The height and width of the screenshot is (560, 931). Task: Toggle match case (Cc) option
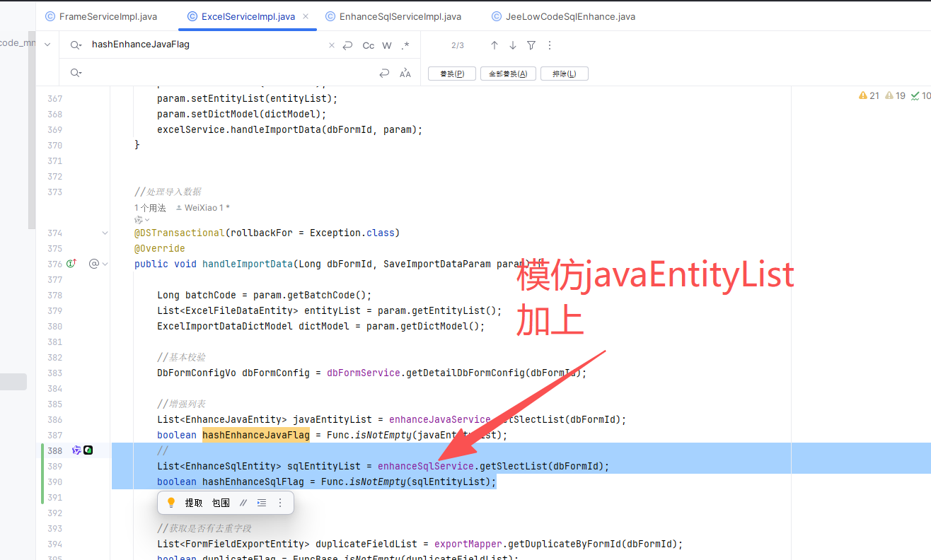coord(368,45)
